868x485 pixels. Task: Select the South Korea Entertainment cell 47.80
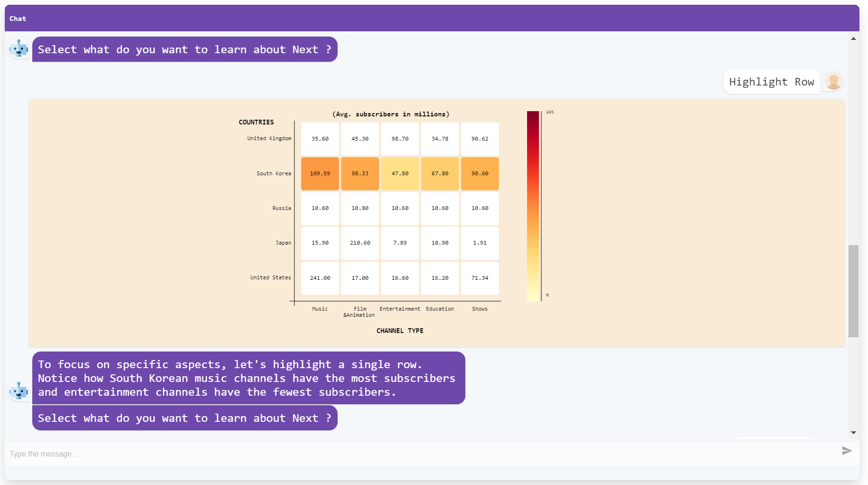pyautogui.click(x=400, y=173)
